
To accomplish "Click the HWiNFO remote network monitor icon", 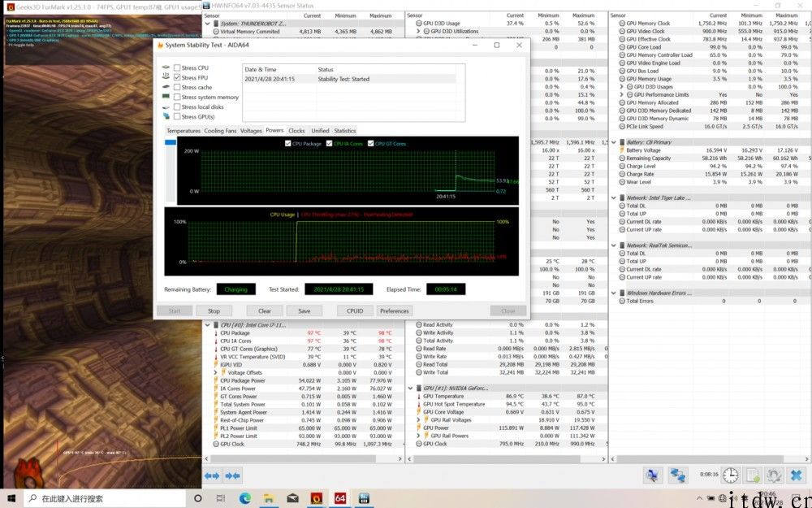I will point(654,475).
